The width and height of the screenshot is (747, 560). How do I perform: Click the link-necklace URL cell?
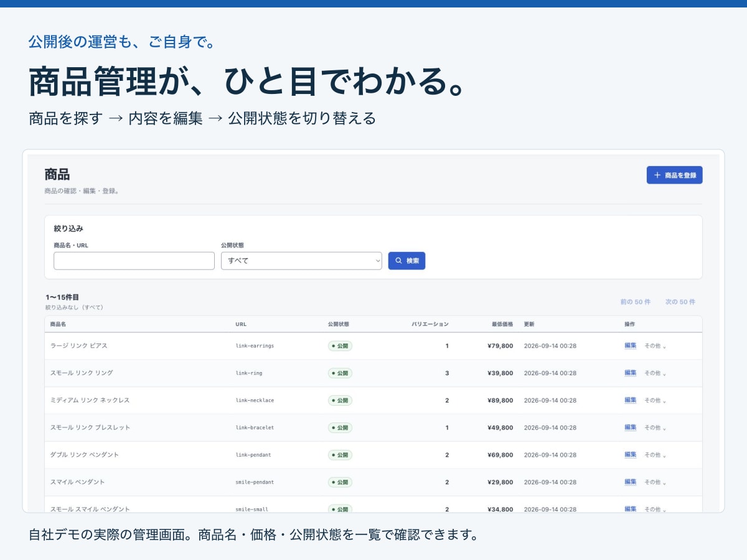(255, 401)
